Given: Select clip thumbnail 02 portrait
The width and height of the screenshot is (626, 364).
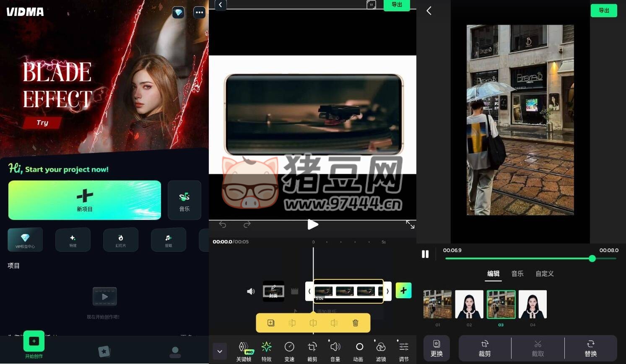Looking at the screenshot, I should 469,305.
